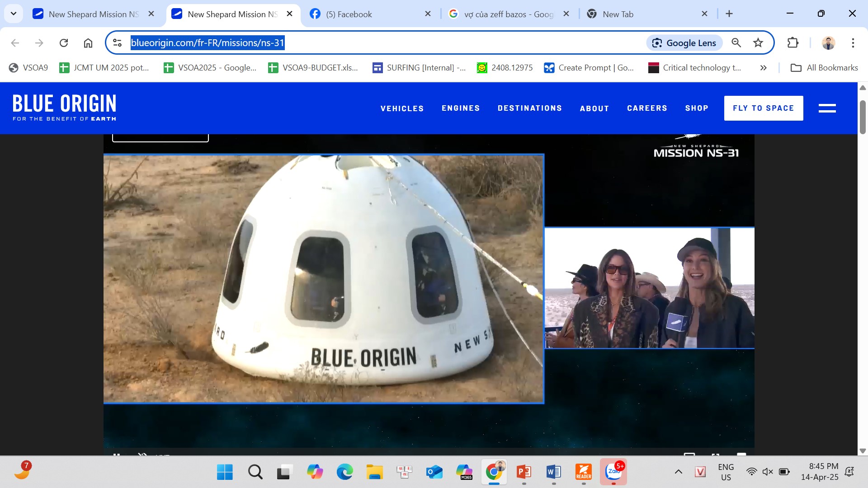Open a new browser tab
Screen dimensions: 868x488
pyautogui.click(x=729, y=14)
